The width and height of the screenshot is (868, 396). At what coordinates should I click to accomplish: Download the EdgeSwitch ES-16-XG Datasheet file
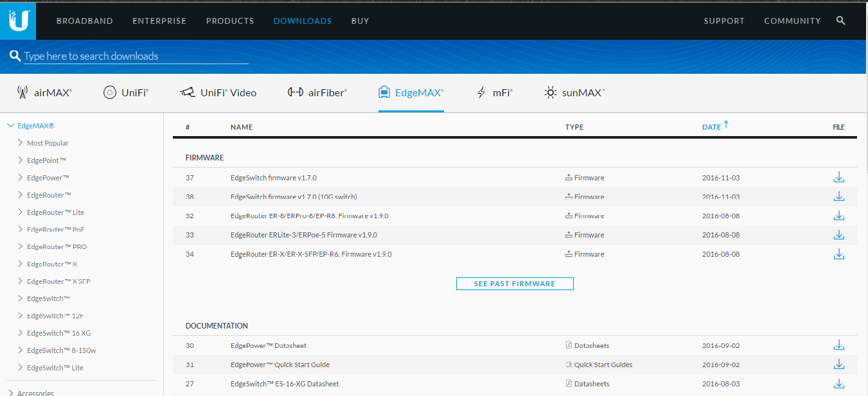click(x=838, y=384)
